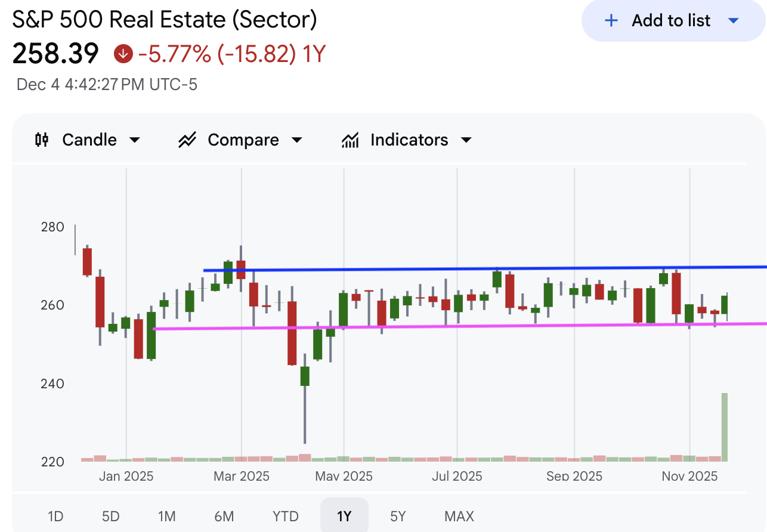The width and height of the screenshot is (767, 532).
Task: Choose the YTD time range
Action: [285, 516]
